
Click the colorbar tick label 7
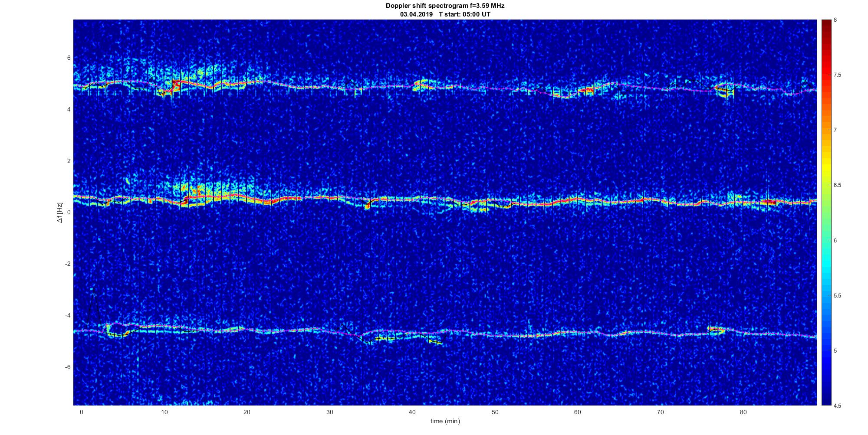point(835,130)
